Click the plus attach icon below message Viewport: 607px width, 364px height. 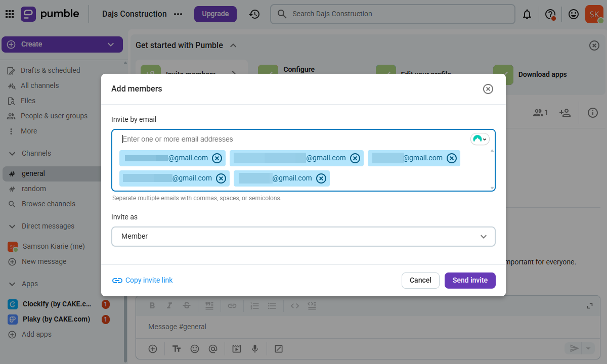[x=152, y=349]
